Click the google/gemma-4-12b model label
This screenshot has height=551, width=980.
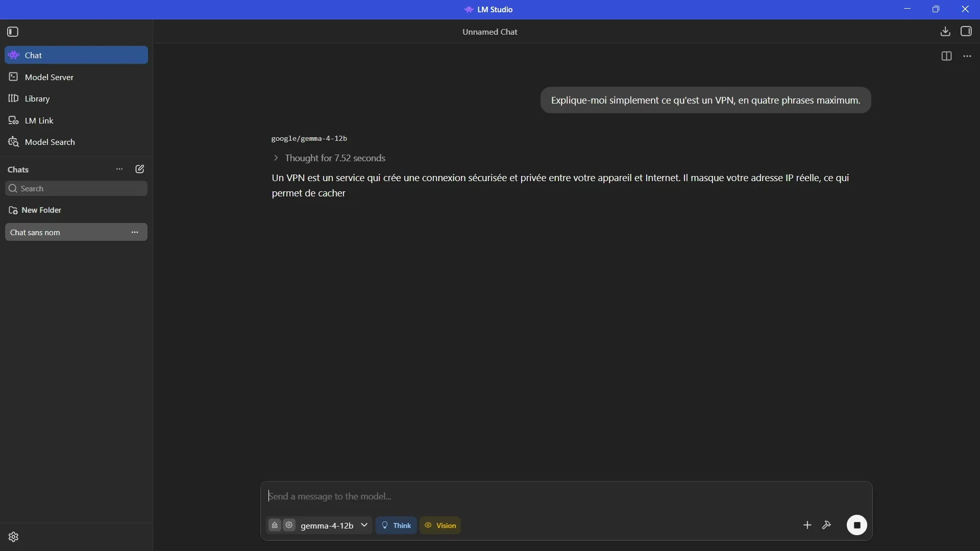[309, 139]
